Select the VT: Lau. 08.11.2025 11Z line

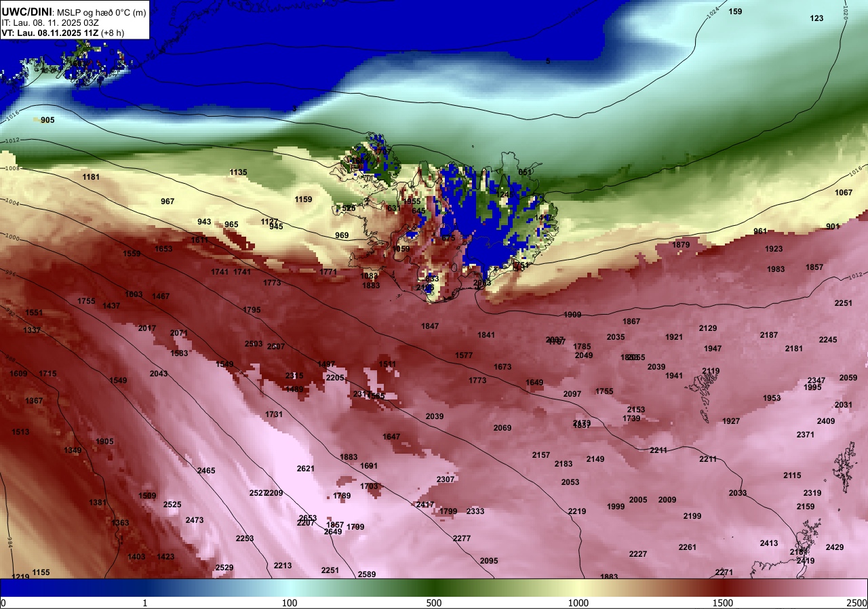pos(62,33)
